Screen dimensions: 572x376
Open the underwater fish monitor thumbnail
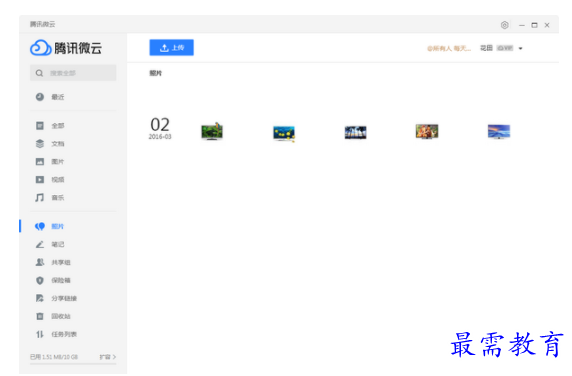coord(284,133)
